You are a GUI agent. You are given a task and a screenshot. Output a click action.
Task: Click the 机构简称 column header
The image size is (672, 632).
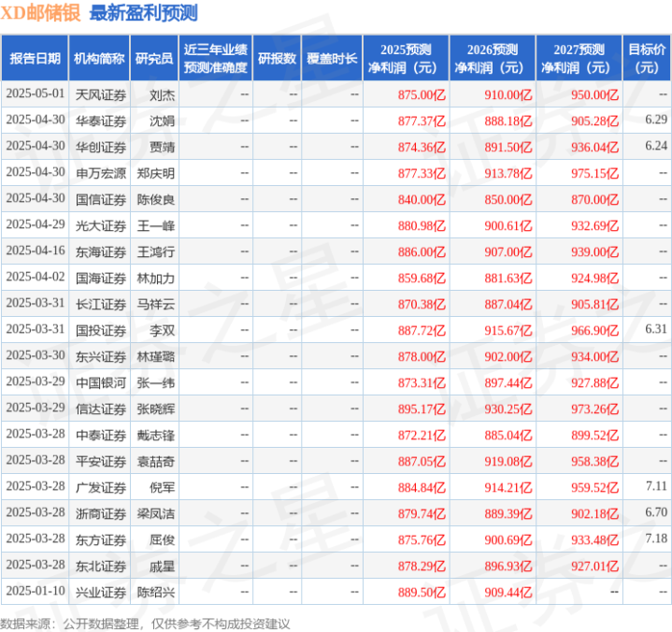pos(99,58)
